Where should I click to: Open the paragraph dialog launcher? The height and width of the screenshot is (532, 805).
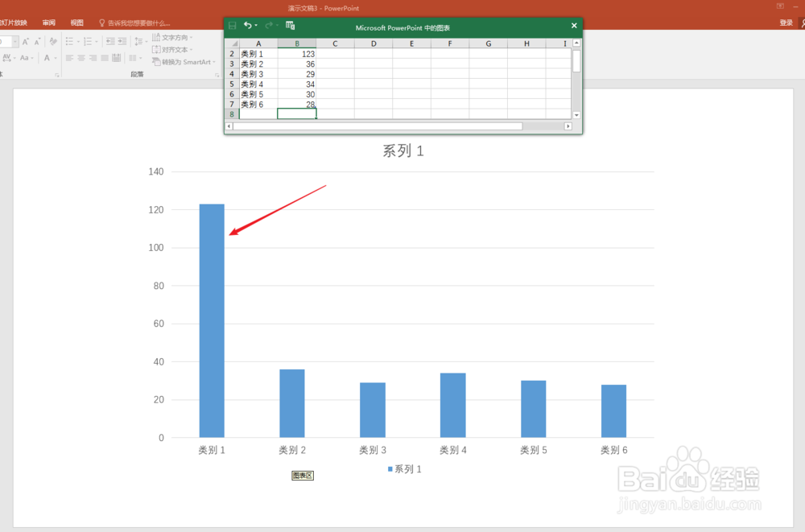(217, 75)
